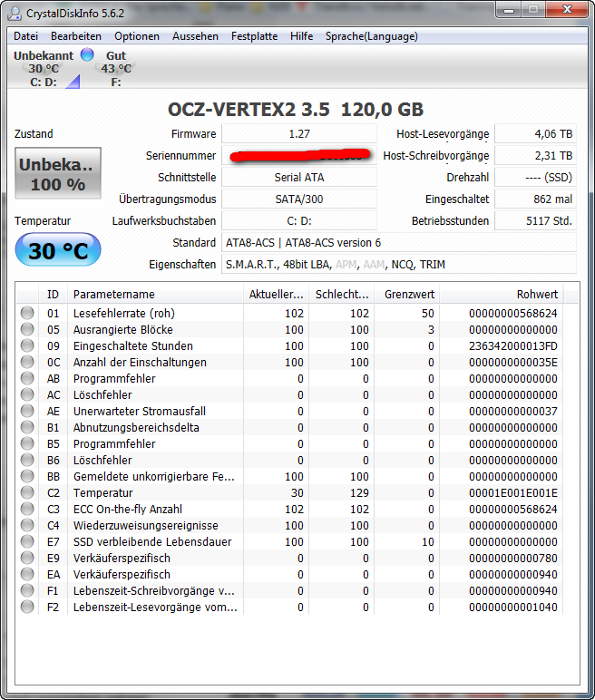The image size is (595, 700).
Task: Click the Aktueller... column header
Action: (x=276, y=294)
